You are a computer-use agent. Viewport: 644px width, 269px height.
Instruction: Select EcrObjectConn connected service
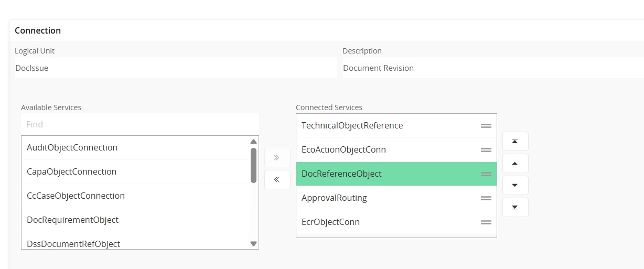point(396,222)
